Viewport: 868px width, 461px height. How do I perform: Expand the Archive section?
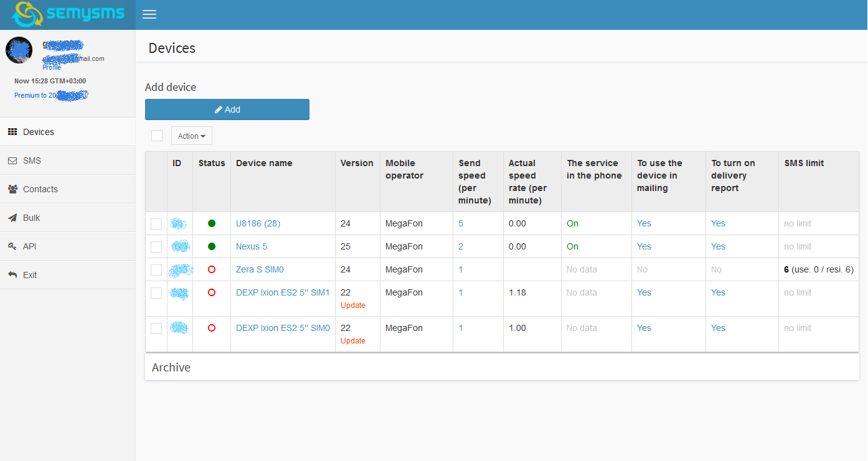[171, 368]
